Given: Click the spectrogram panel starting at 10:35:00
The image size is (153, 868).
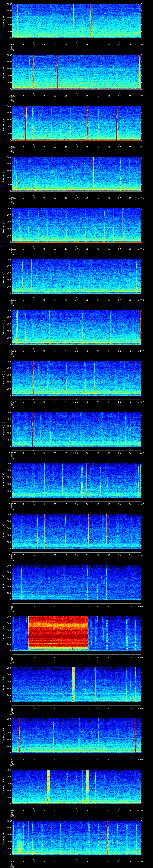Looking at the screenshot, I should [x=76, y=225].
